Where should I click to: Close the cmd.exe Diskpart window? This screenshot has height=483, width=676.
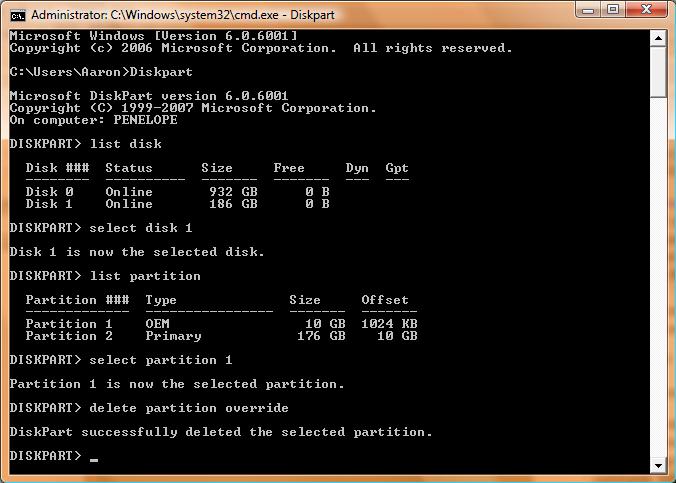(646, 10)
